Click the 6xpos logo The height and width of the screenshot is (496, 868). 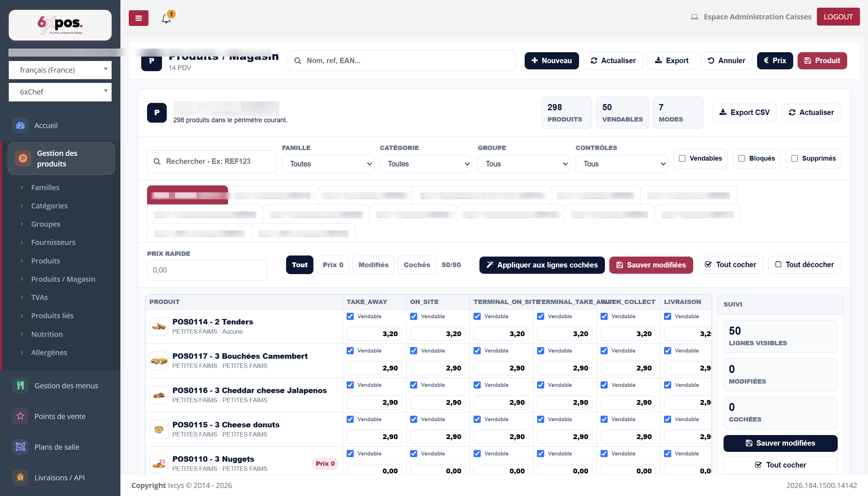(60, 25)
